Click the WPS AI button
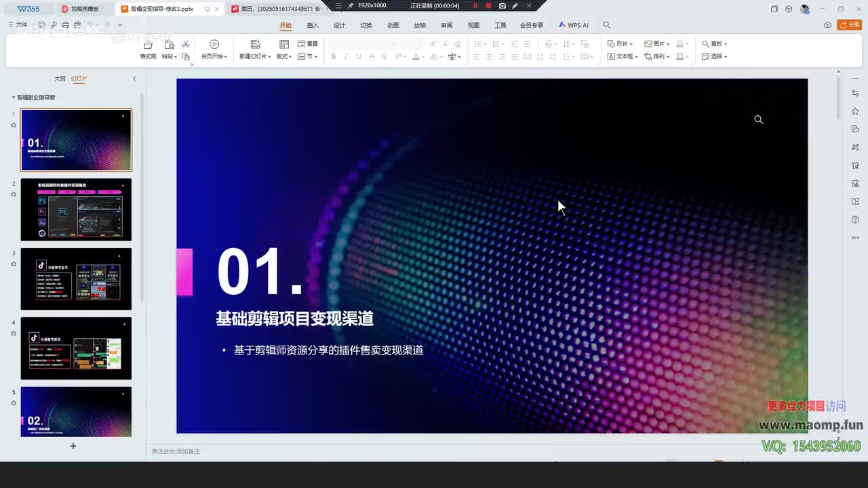Image resolution: width=868 pixels, height=488 pixels. [x=574, y=25]
